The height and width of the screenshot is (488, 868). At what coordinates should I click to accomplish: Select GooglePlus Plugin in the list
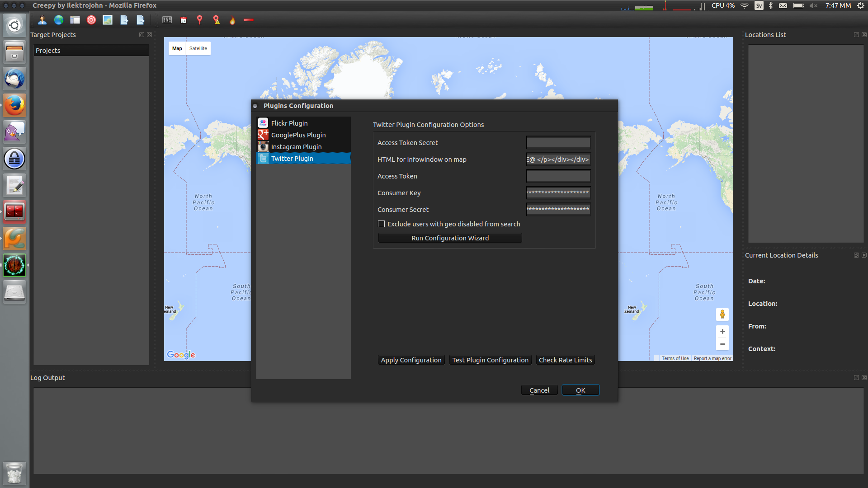click(x=303, y=135)
